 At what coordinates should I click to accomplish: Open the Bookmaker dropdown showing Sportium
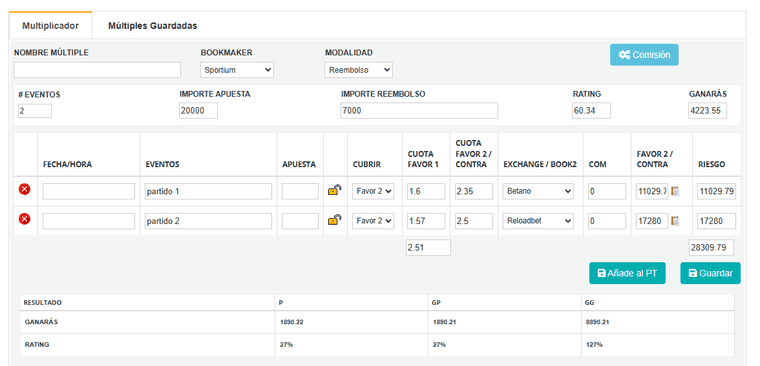[237, 70]
